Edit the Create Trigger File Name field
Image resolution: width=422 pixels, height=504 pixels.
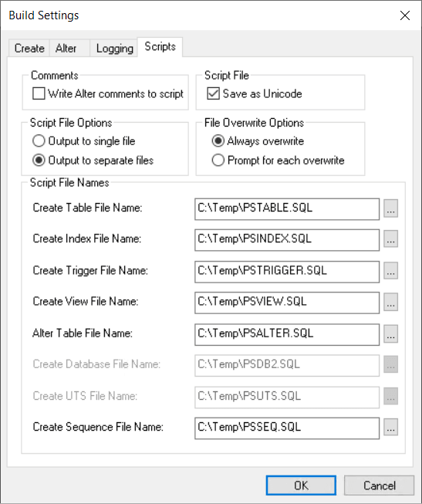point(287,272)
